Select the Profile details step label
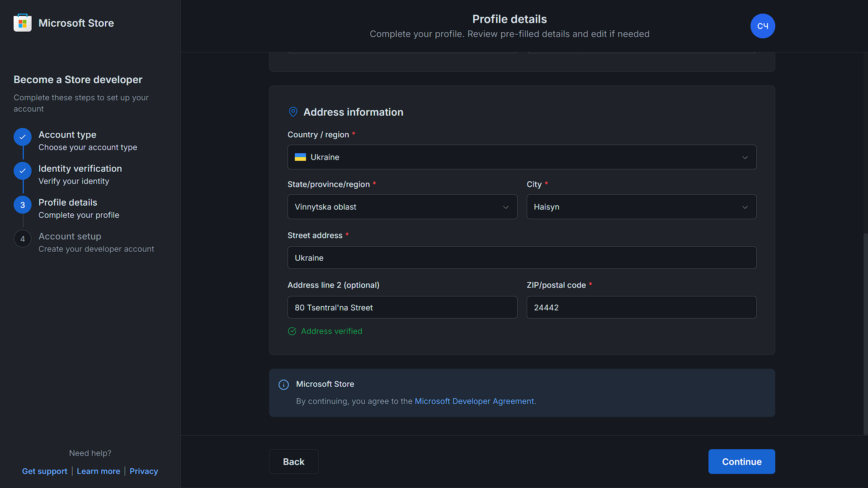 pyautogui.click(x=68, y=202)
